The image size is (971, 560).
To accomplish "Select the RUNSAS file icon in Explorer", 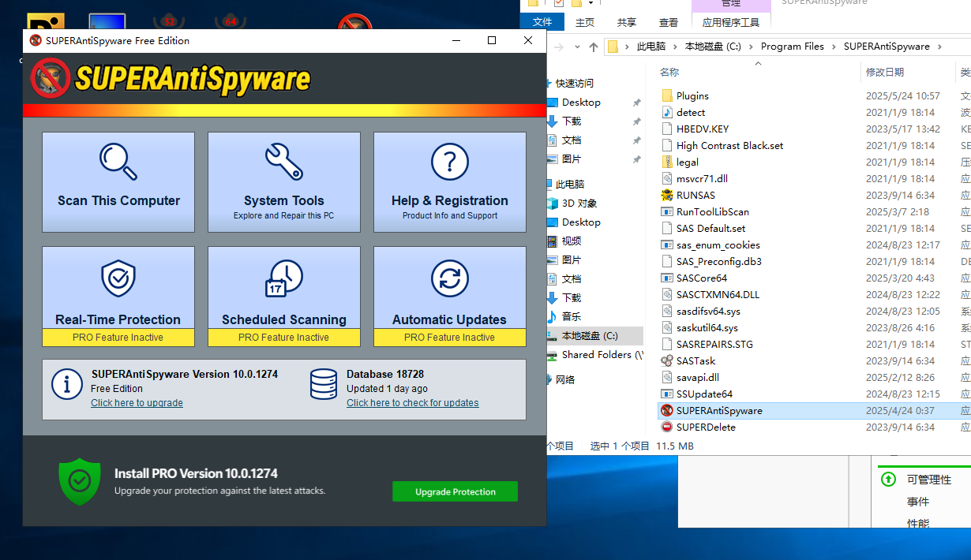I will tap(667, 195).
